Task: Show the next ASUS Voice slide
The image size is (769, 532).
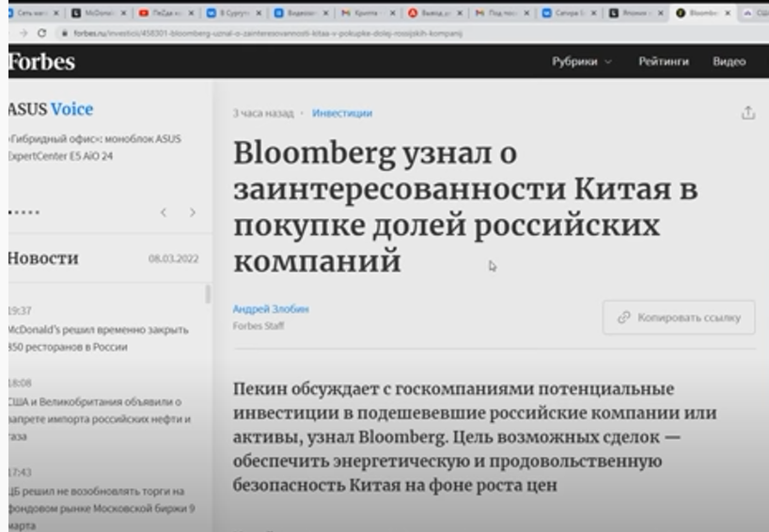Action: [x=193, y=212]
